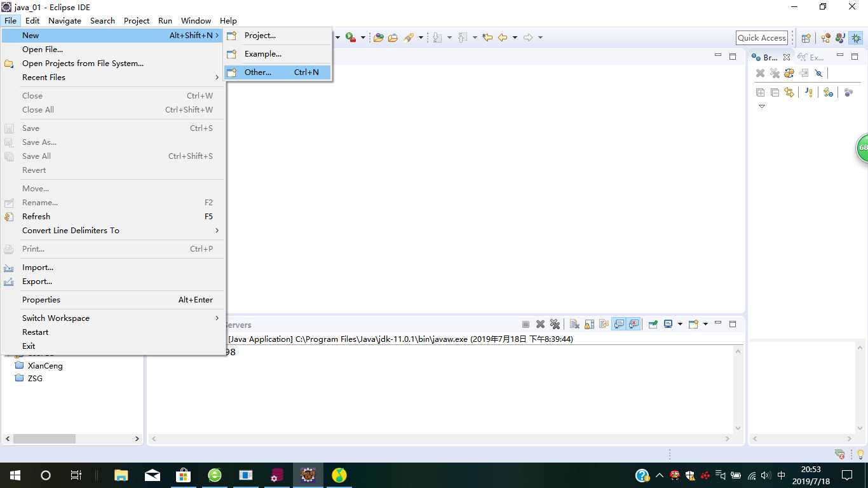
Task: Choose Open File... from File menu
Action: click(x=113, y=50)
